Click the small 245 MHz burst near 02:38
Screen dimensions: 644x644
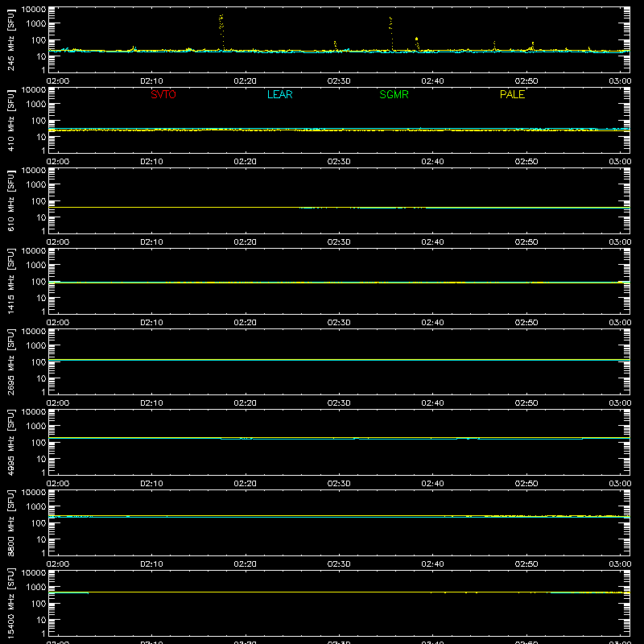click(417, 43)
